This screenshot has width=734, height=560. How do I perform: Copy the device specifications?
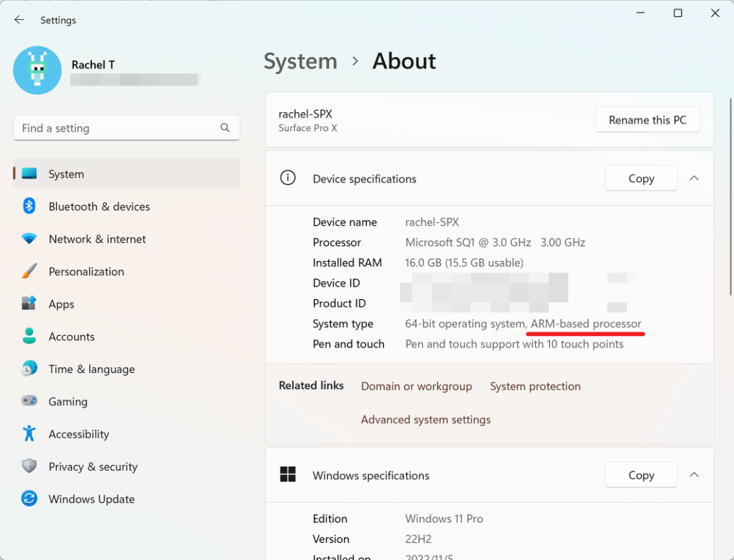[x=641, y=178]
